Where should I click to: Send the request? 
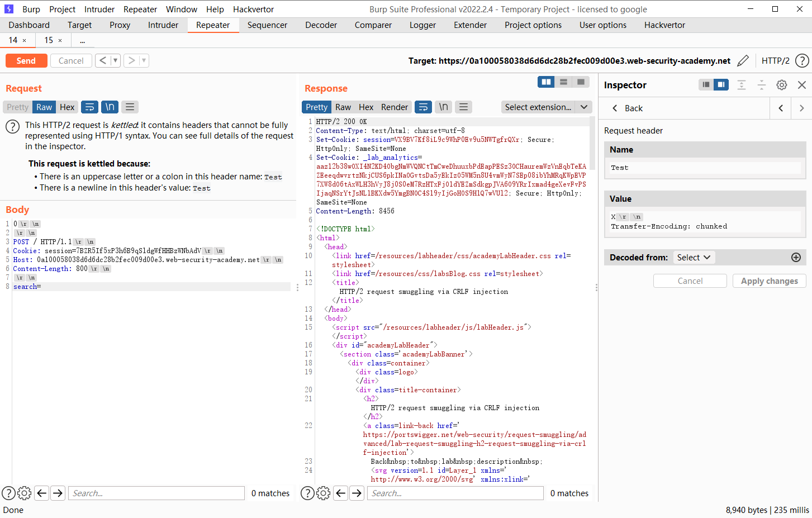[x=26, y=61]
